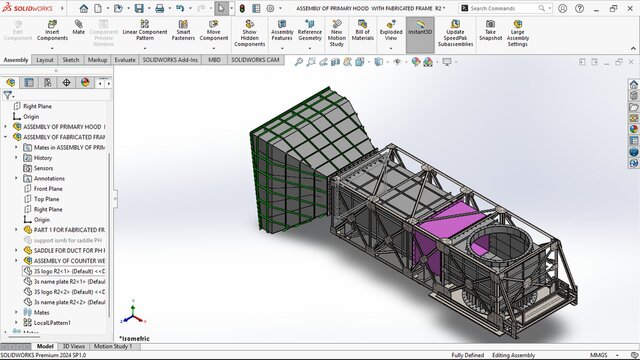Open Assembly Features
This screenshot has height=360, width=640.
click(x=282, y=31)
